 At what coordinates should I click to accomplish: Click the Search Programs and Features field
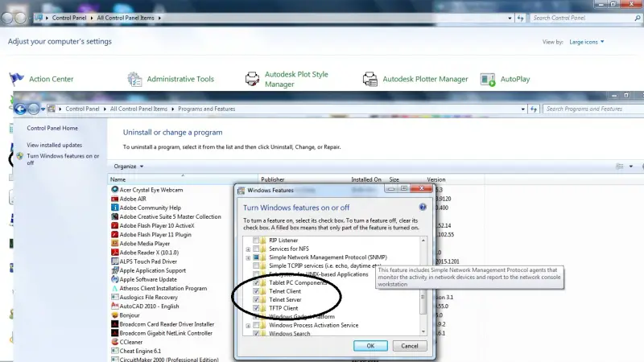pos(592,109)
